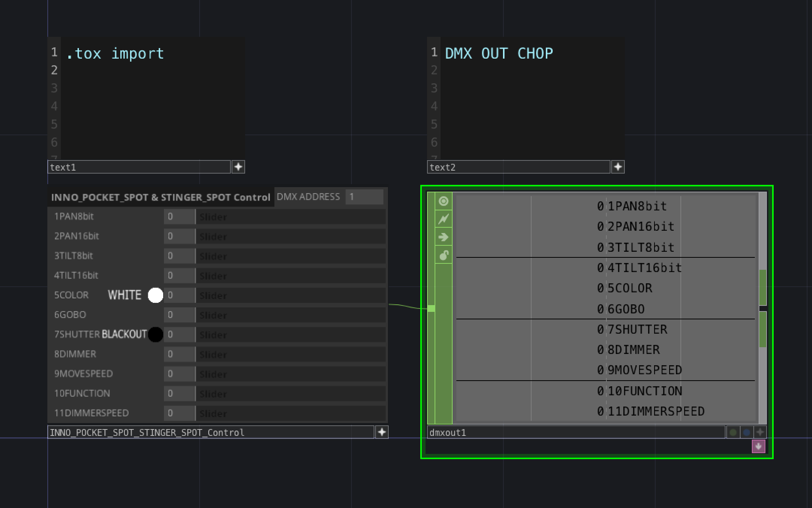This screenshot has width=812, height=508.
Task: Expand the text1 node viewer with its plus button
Action: click(x=238, y=166)
